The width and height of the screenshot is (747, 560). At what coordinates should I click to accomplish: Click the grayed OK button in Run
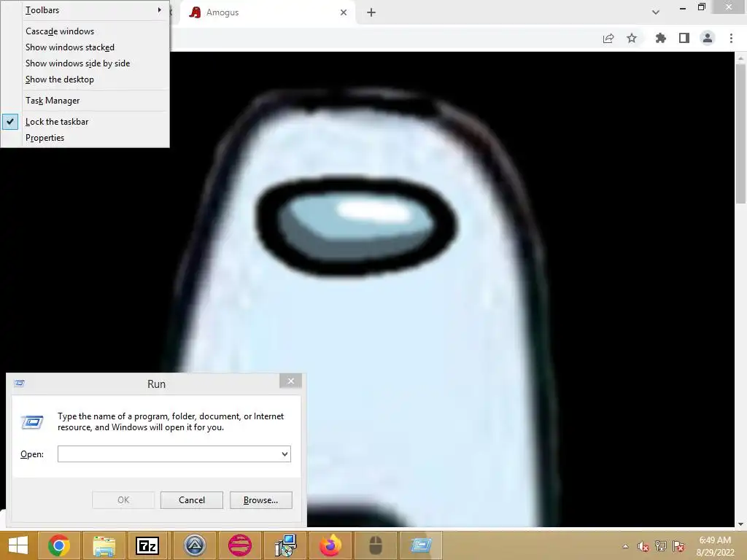pos(123,500)
